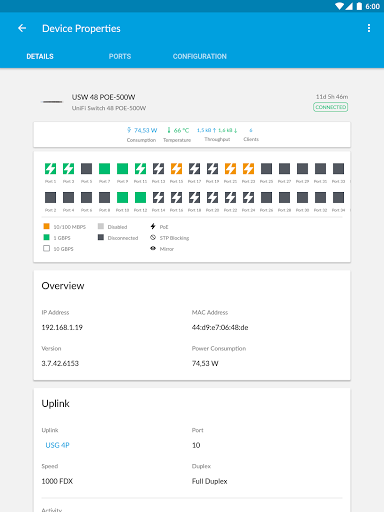Click the IP address 192.168.1.19
This screenshot has height=512, width=384.
(x=62, y=327)
